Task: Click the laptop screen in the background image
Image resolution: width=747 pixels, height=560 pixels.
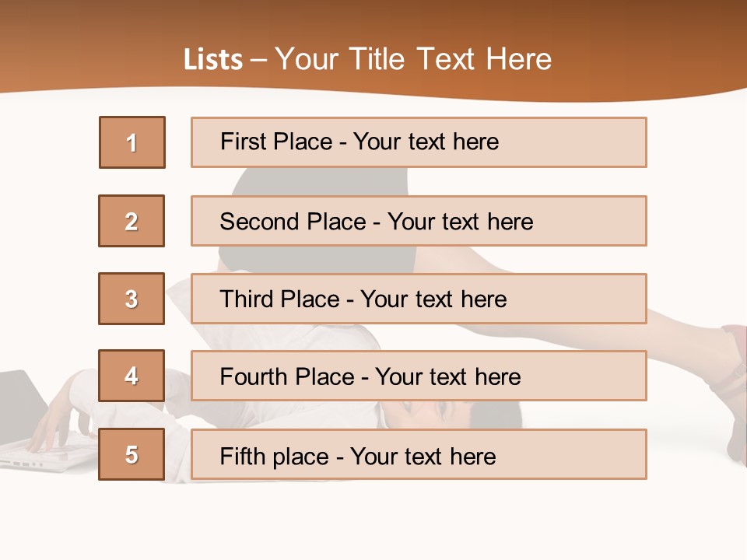Action: point(23,403)
